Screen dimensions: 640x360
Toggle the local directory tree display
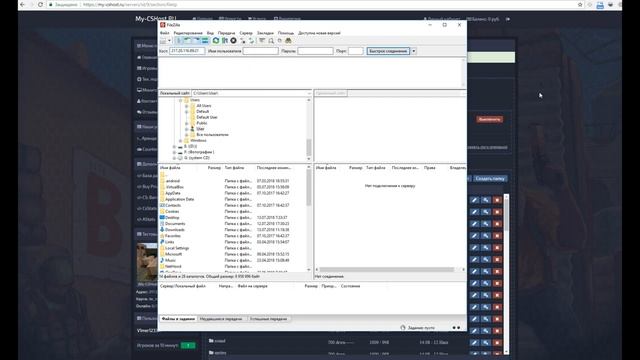(187, 41)
